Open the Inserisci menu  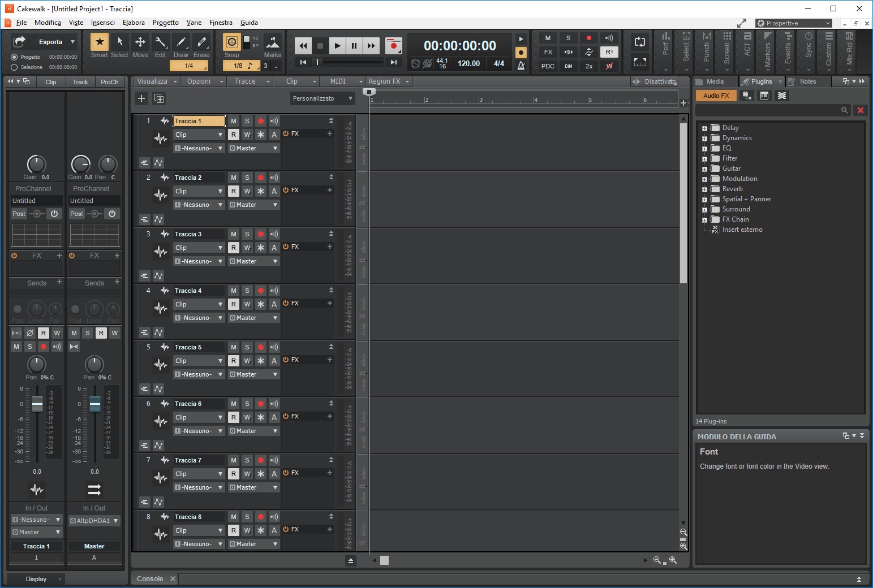(x=103, y=23)
